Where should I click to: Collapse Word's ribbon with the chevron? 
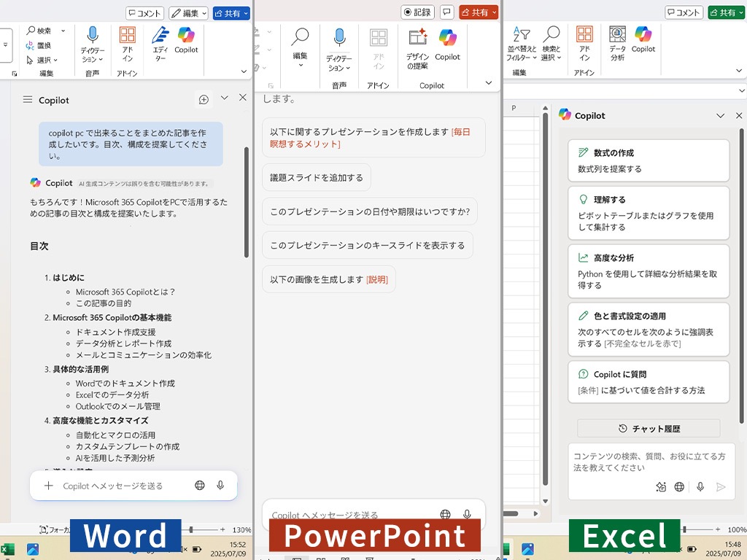coord(244,71)
